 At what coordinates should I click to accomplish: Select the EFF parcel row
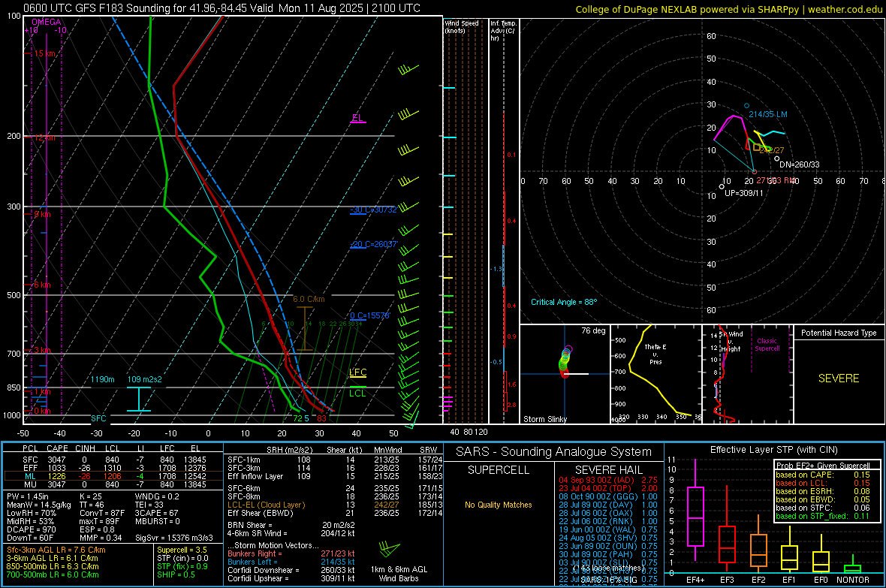[114, 468]
